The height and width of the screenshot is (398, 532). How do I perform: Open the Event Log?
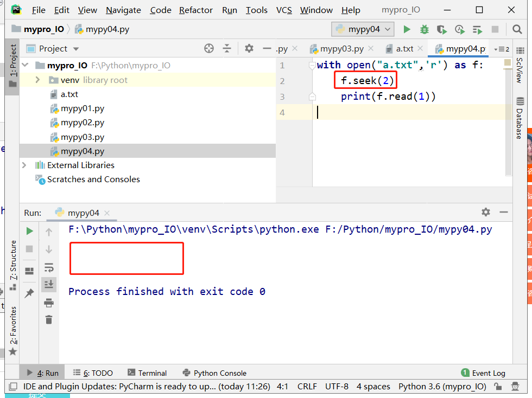pyautogui.click(x=483, y=373)
